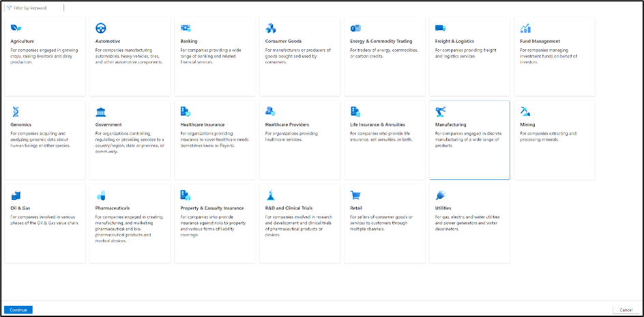
Task: Click the Automotive steering wheel icon
Action: tap(101, 28)
